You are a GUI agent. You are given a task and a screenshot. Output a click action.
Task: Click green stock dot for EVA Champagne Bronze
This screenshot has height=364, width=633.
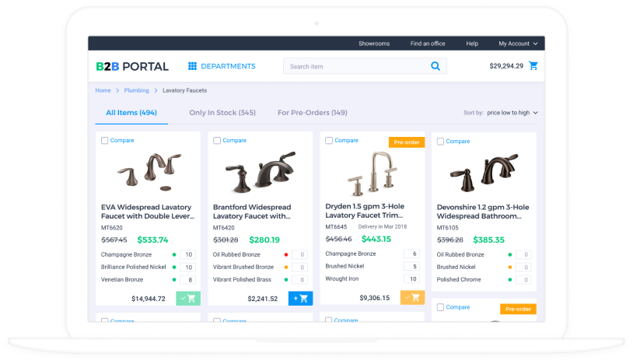tap(174, 254)
